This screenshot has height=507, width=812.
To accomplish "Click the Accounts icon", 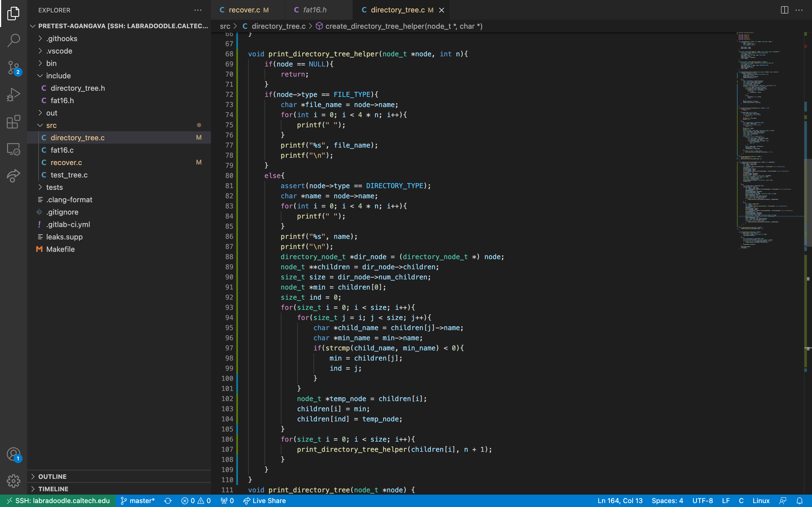I will pos(14,454).
